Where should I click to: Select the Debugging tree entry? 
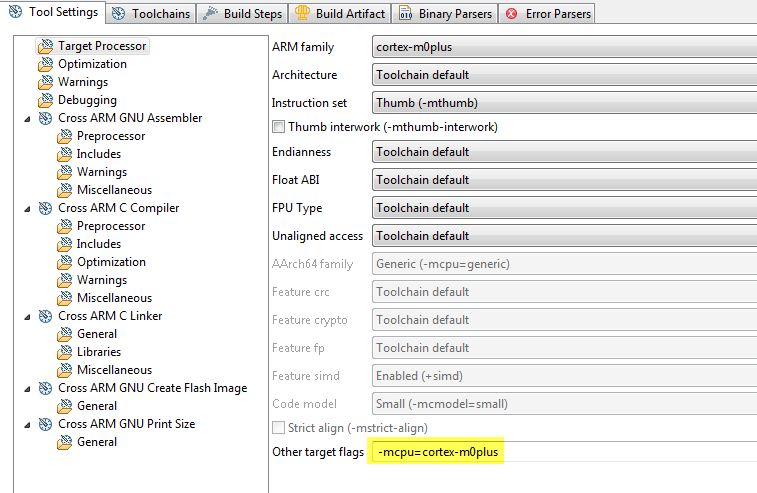pyautogui.click(x=87, y=100)
